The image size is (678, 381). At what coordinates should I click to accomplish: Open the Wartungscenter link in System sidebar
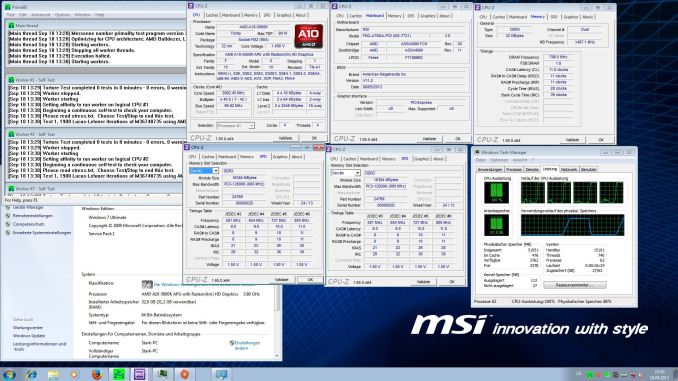pyautogui.click(x=28, y=328)
